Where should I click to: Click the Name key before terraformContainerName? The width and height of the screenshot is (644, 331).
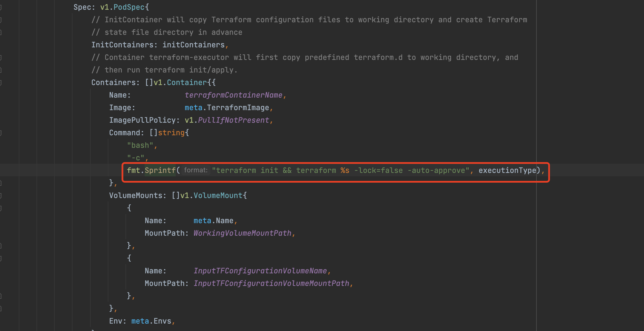click(118, 95)
